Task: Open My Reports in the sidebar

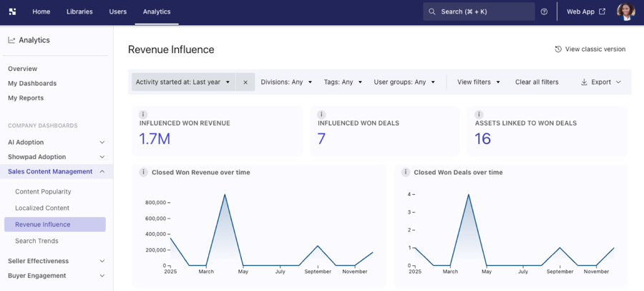Action: (26, 98)
